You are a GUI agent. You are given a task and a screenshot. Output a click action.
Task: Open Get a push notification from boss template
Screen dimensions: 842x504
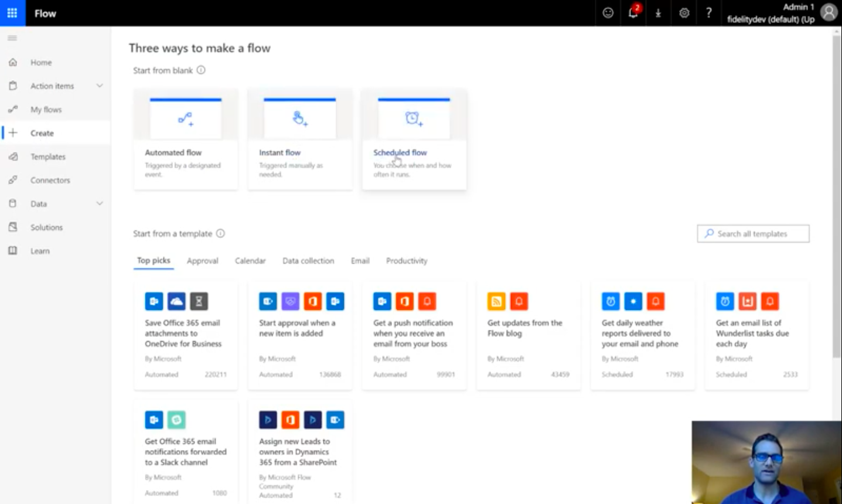pyautogui.click(x=414, y=335)
